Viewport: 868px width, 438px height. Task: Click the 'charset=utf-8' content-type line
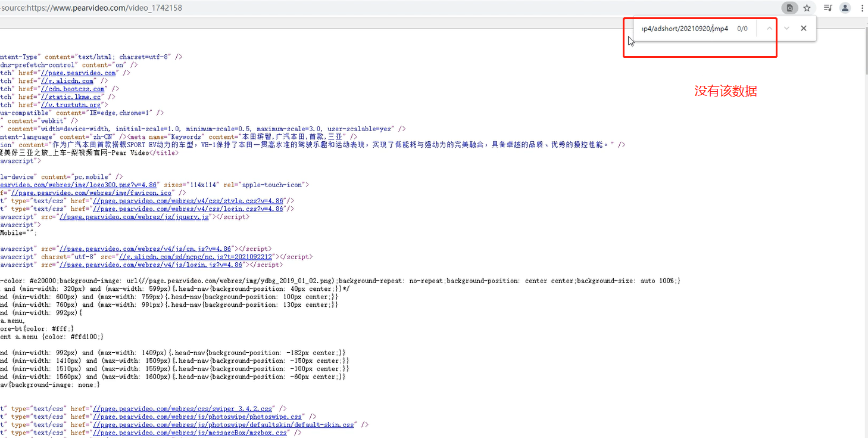(x=91, y=57)
